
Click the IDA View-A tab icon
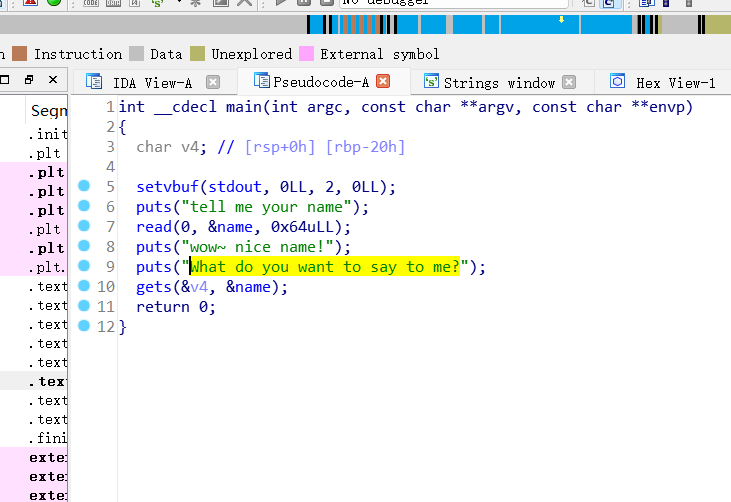tap(94, 82)
